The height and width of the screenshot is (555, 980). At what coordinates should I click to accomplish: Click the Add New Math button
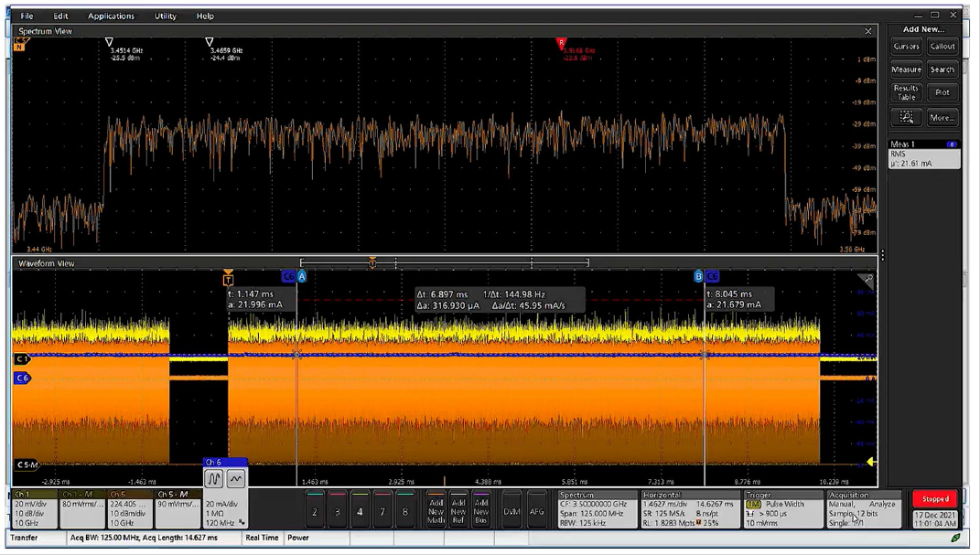[x=436, y=510]
